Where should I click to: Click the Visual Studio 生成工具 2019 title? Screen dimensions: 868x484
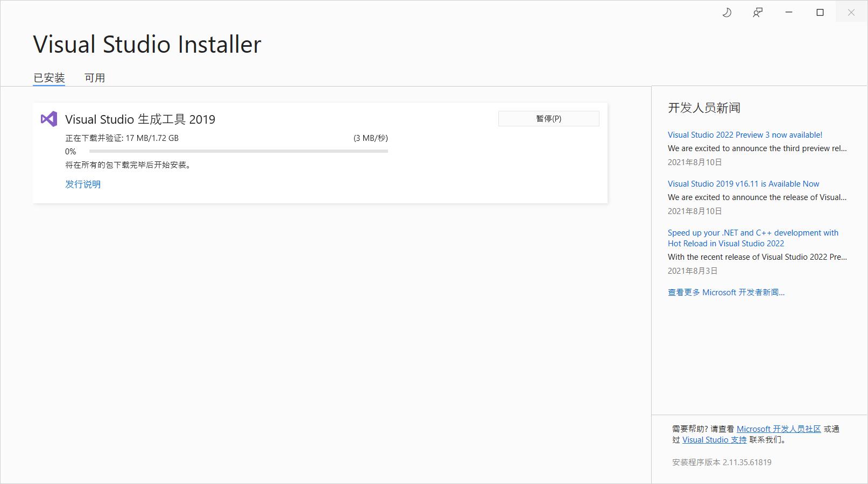140,119
